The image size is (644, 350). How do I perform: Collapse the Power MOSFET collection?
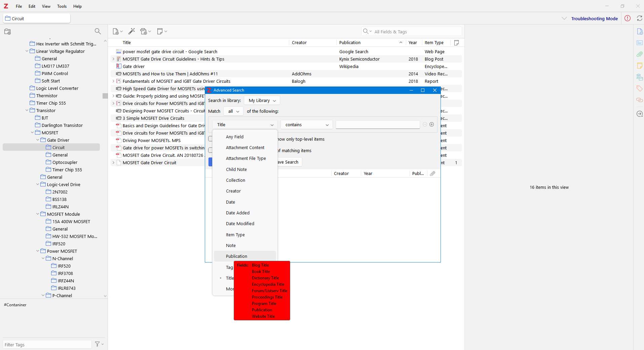[x=38, y=251]
